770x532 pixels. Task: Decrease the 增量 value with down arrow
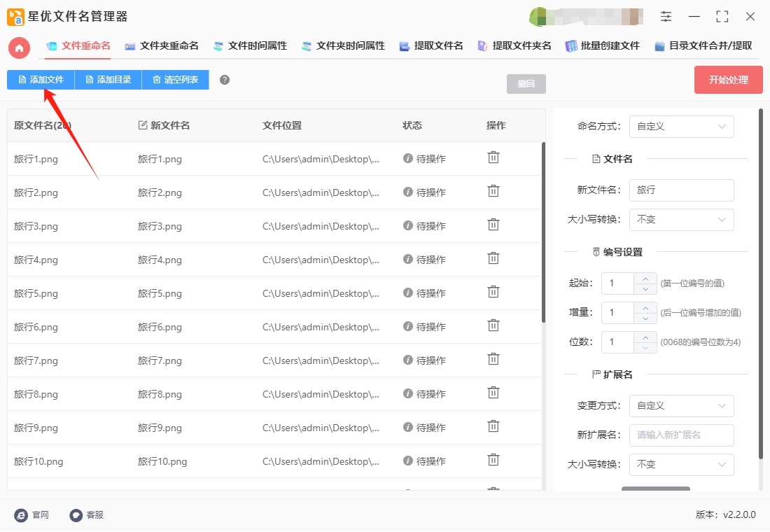645,318
